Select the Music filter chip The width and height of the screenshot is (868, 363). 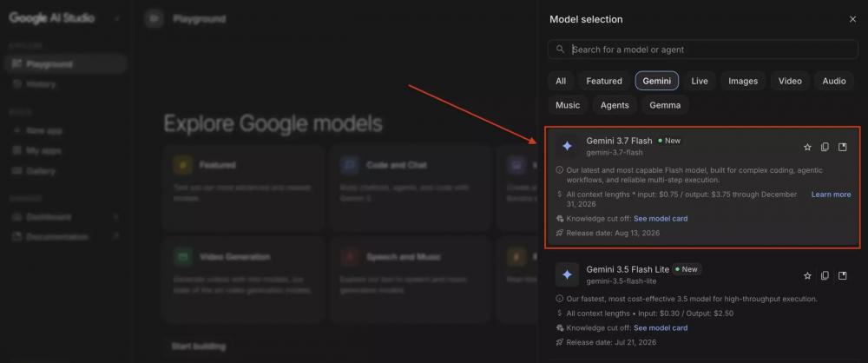click(x=568, y=105)
